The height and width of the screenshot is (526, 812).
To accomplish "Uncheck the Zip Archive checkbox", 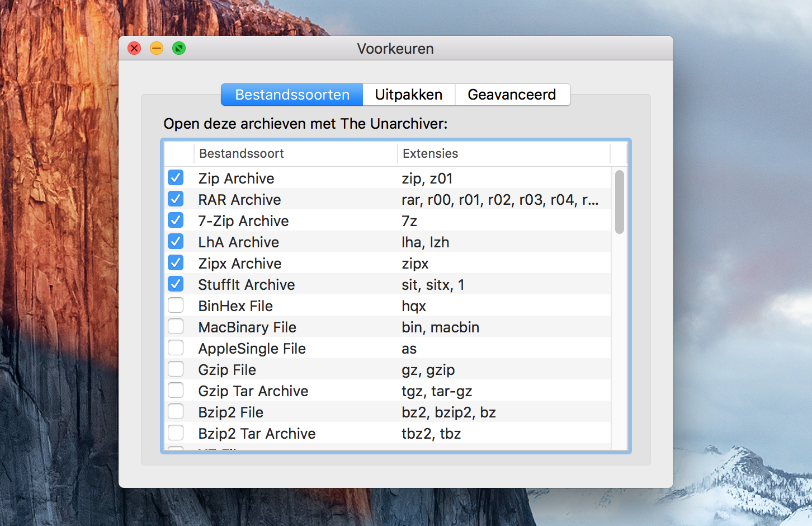I will [176, 178].
